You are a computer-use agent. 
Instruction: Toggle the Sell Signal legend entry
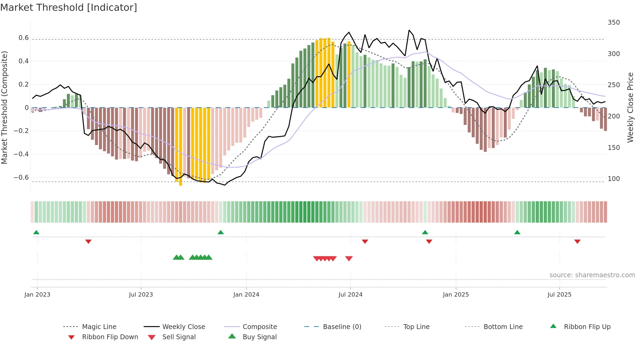[172, 337]
